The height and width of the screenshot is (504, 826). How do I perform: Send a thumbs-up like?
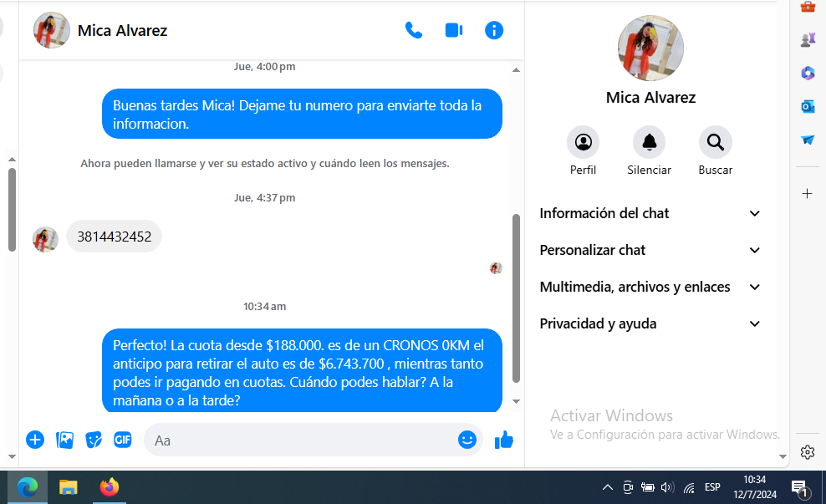(503, 440)
